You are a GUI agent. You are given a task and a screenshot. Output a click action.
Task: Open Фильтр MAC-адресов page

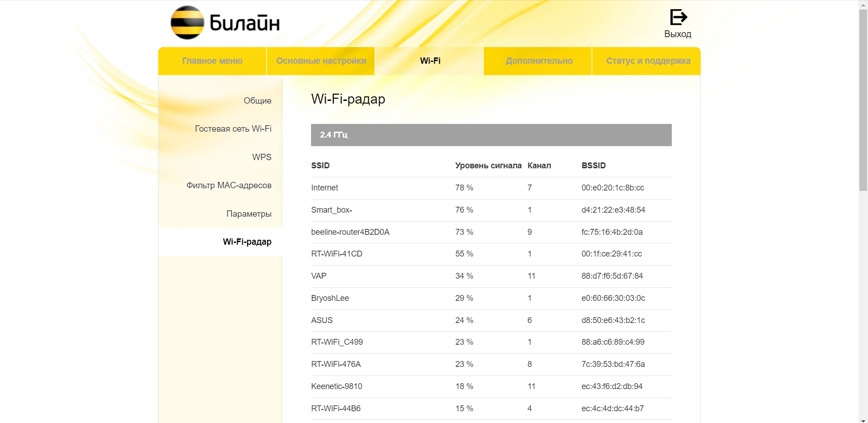tap(229, 185)
